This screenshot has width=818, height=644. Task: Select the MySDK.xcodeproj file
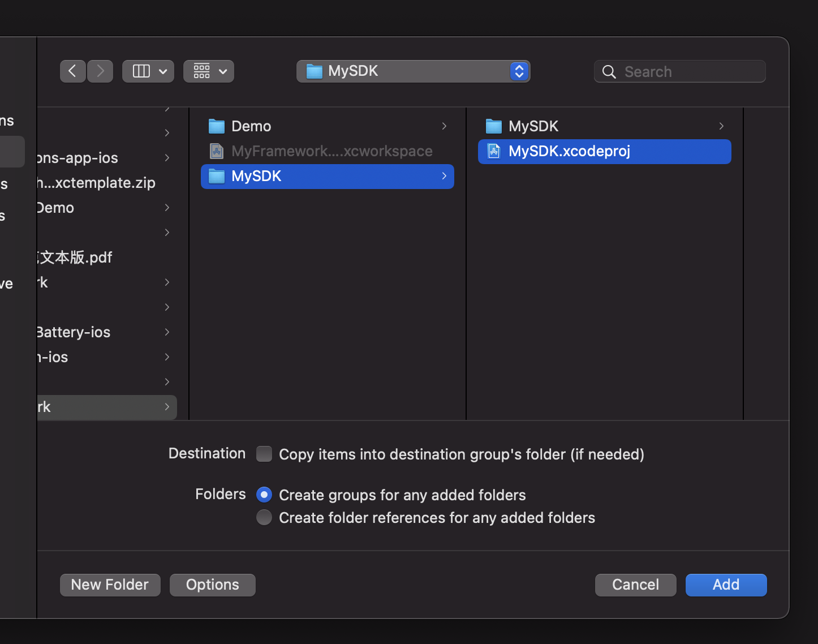605,151
